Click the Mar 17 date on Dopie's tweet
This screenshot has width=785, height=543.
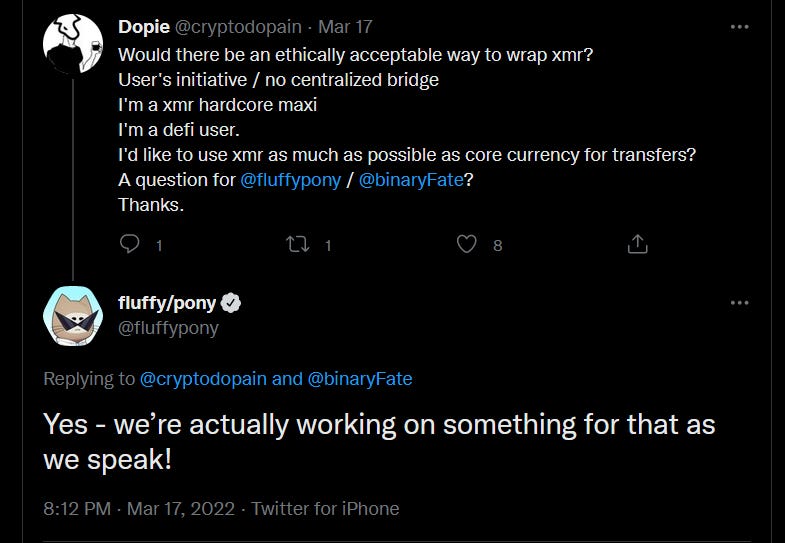point(345,27)
